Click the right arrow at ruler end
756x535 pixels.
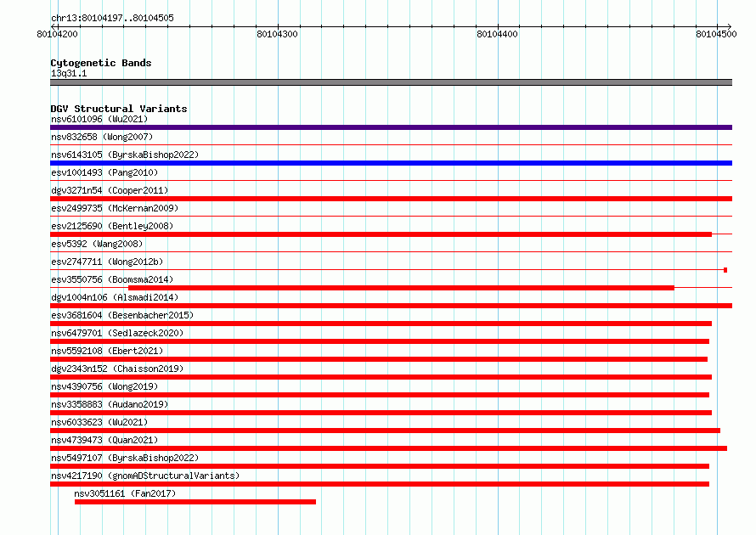[x=729, y=26]
